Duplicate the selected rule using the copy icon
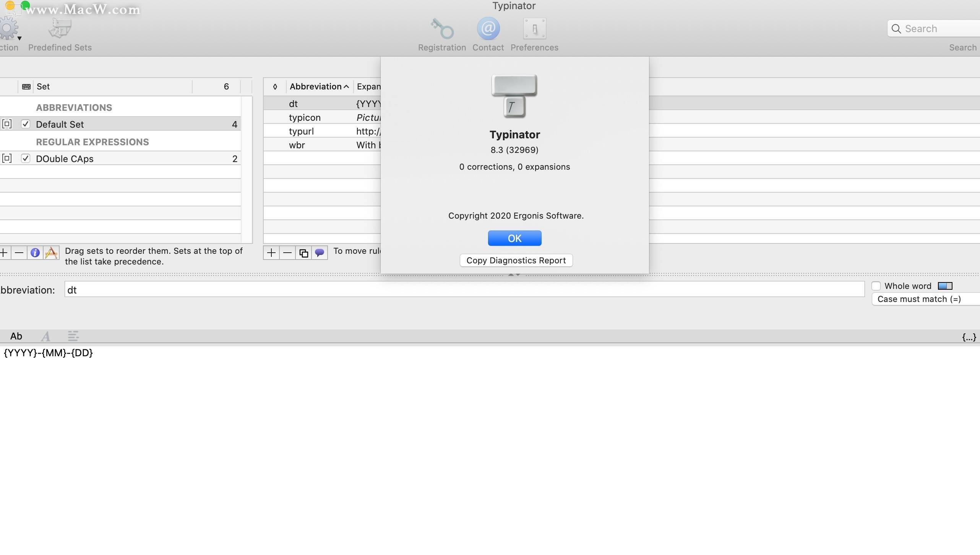This screenshot has height=555, width=980. [x=303, y=253]
